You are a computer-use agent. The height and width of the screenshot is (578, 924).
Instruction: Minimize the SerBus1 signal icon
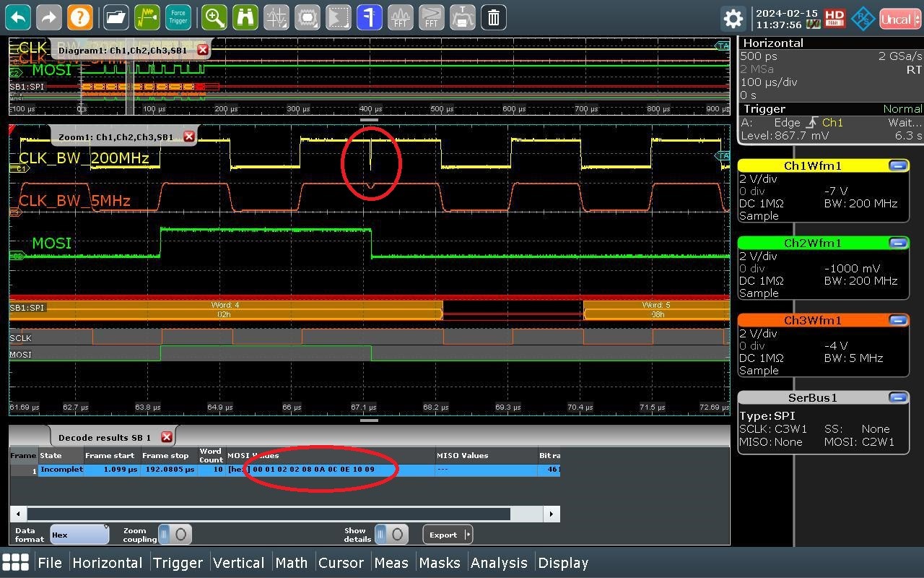click(x=898, y=397)
